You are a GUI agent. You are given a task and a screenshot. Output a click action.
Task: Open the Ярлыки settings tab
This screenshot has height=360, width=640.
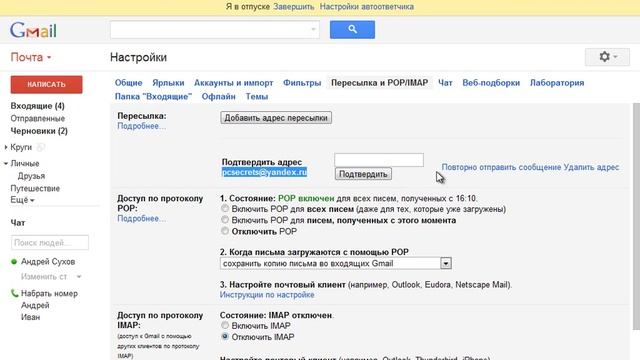tap(168, 83)
